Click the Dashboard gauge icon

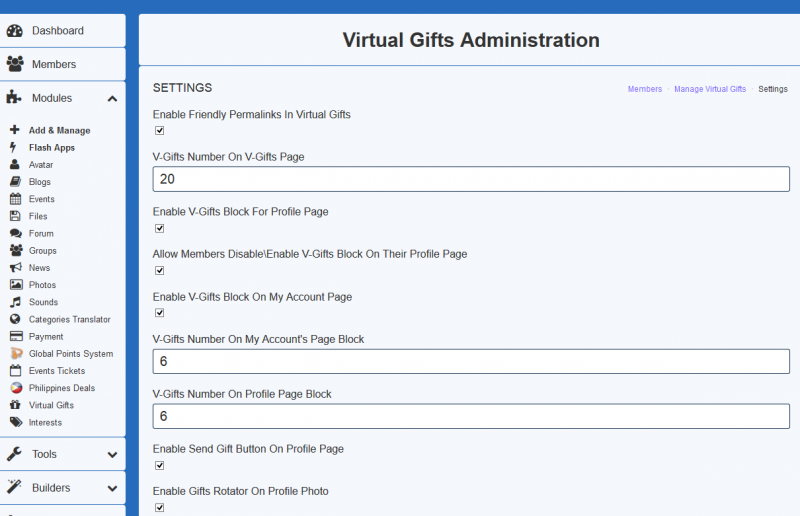tap(15, 31)
